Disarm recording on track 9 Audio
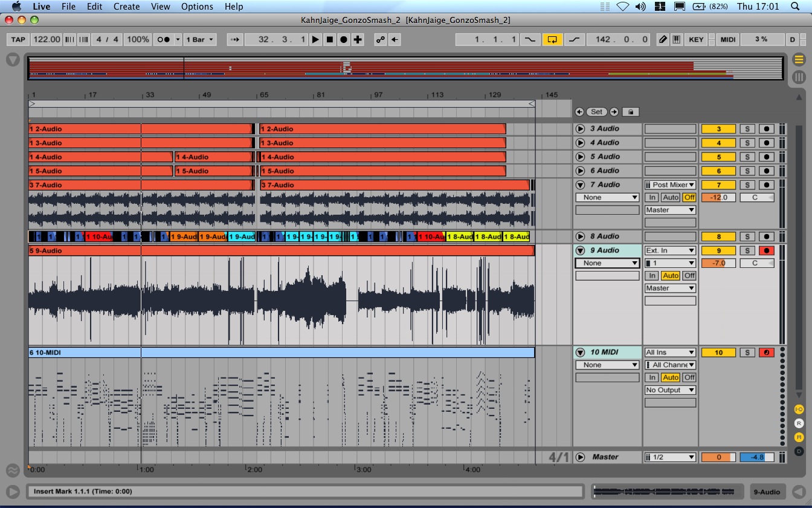 pyautogui.click(x=766, y=250)
